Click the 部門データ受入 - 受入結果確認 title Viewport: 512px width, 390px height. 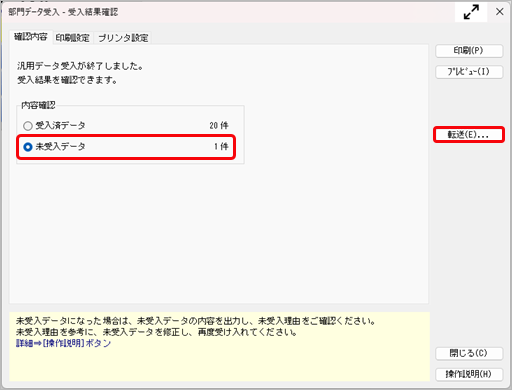(63, 12)
